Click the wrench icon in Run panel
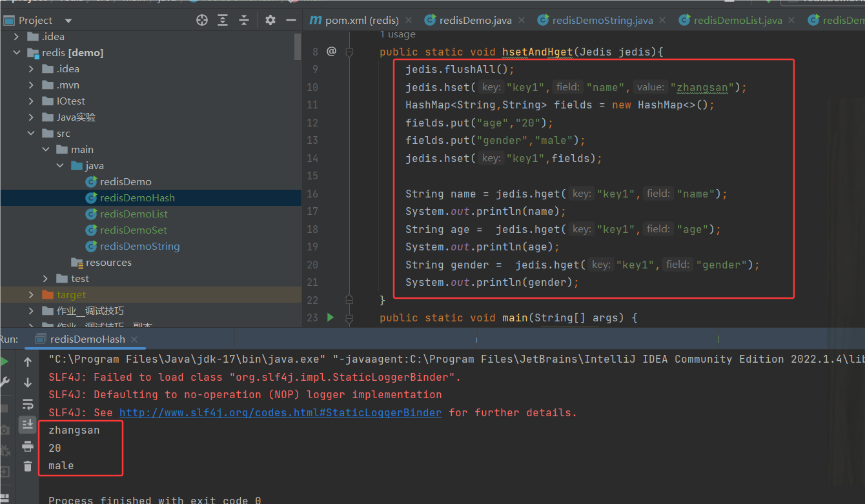This screenshot has width=865, height=504. pos(4,383)
